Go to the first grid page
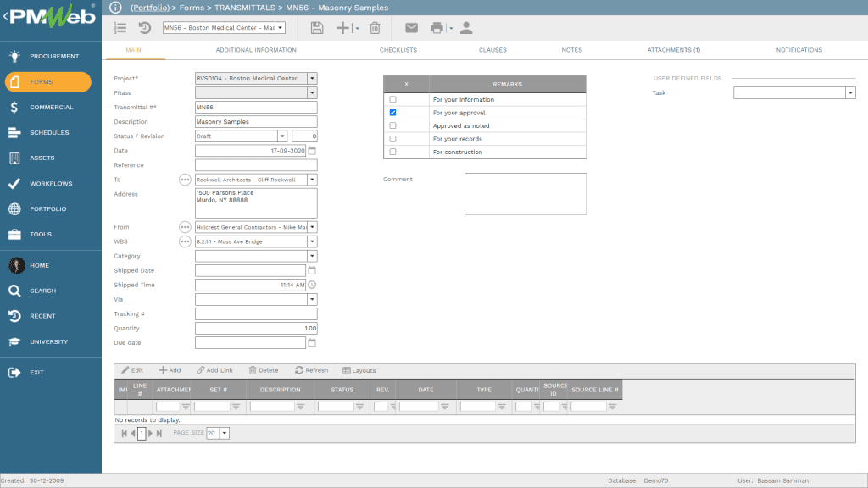 click(125, 433)
